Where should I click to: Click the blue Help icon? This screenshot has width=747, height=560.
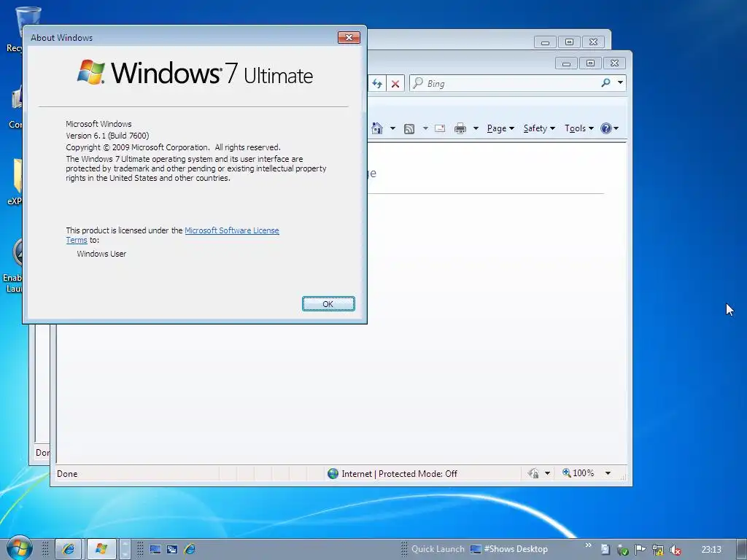coord(606,128)
